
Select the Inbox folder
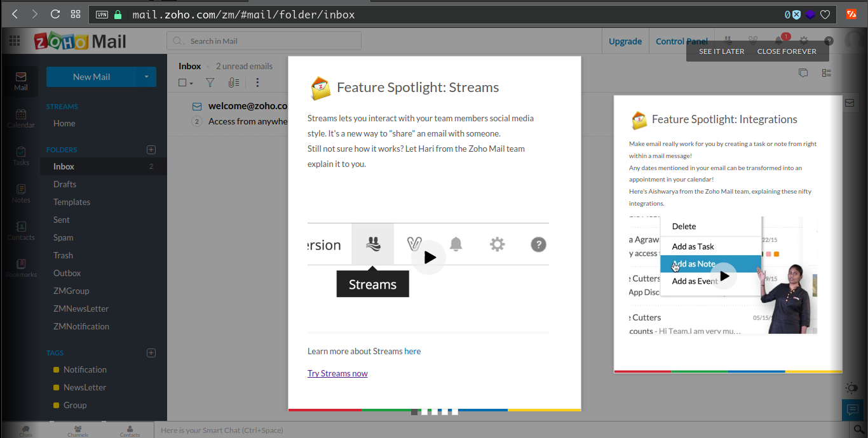point(104,166)
